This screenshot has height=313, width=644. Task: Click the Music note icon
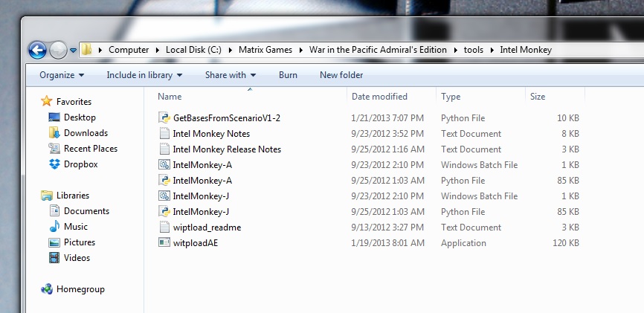pyautogui.click(x=54, y=226)
